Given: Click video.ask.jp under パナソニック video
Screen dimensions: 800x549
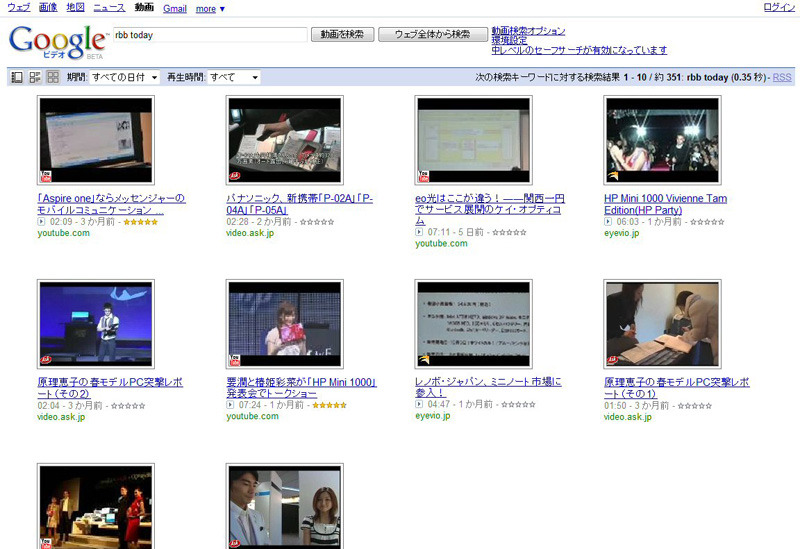Looking at the screenshot, I should 250,233.
